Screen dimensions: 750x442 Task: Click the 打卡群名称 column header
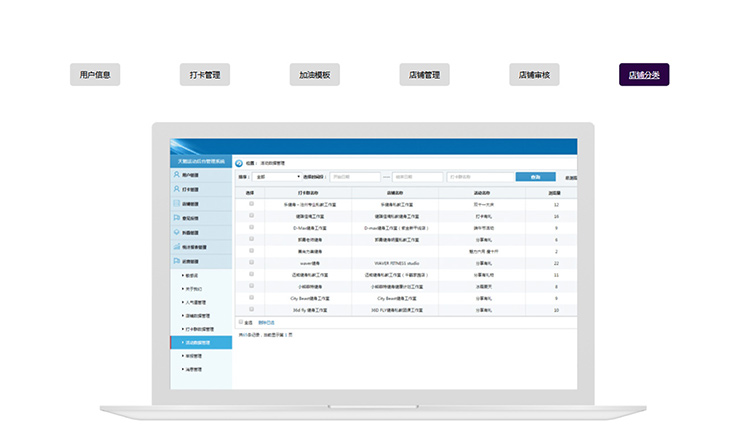(308, 193)
